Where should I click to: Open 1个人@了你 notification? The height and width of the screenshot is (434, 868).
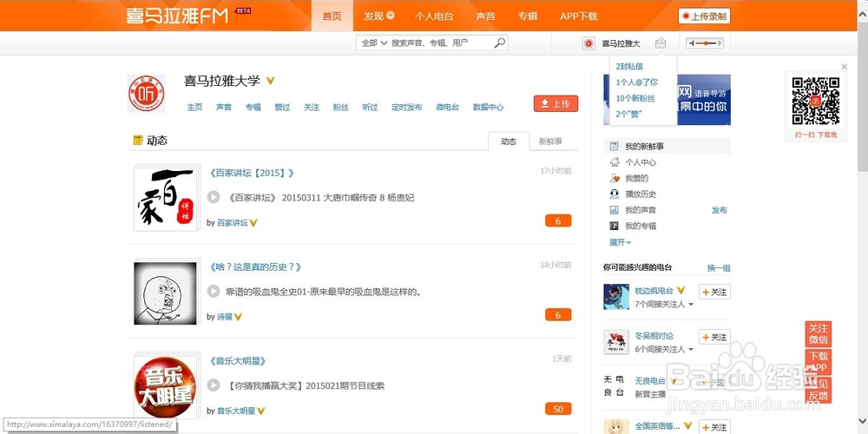[636, 82]
